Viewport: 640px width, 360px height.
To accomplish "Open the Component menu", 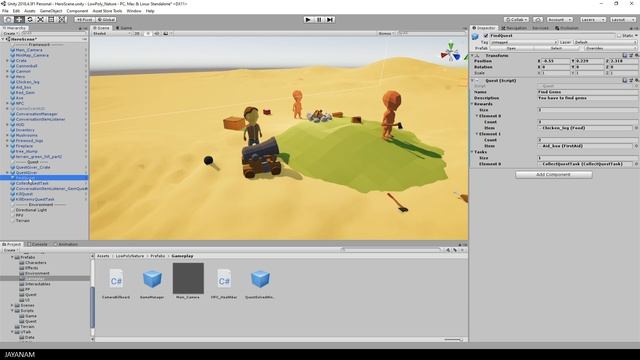I will pos(77,11).
